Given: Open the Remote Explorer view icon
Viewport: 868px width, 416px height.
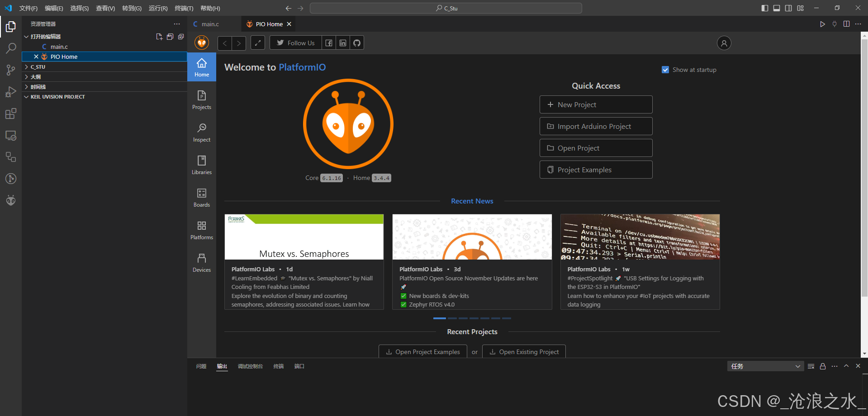Looking at the screenshot, I should click(x=11, y=135).
